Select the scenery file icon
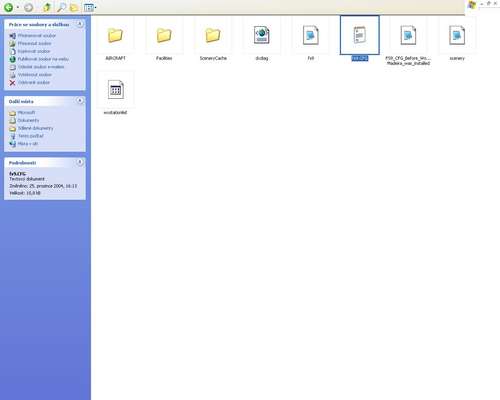The height and width of the screenshot is (400, 500). coord(457,35)
